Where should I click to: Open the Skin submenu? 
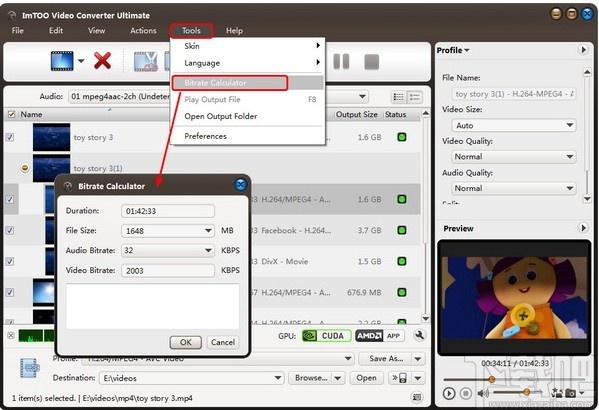click(248, 46)
